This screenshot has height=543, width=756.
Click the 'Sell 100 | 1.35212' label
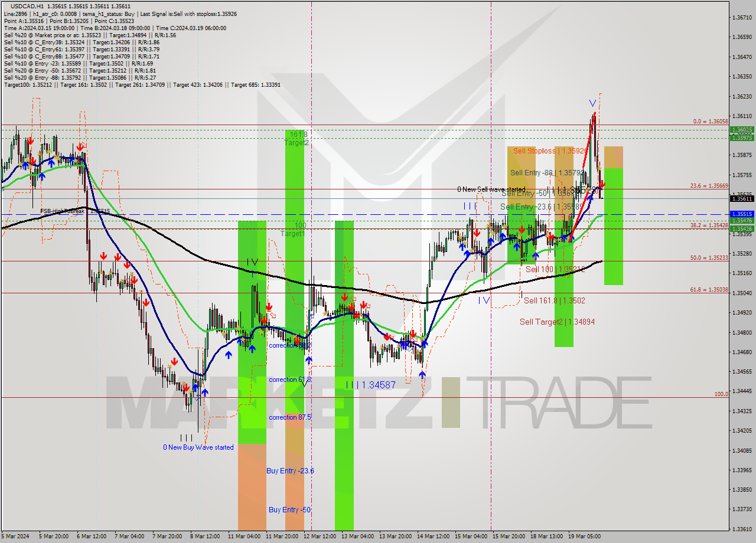coord(555,269)
